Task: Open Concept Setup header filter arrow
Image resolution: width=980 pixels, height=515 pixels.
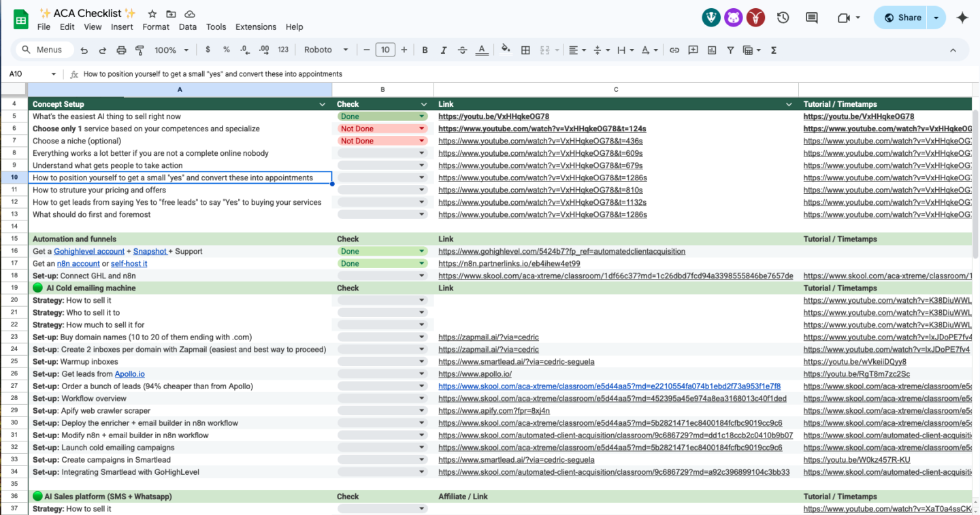Action: pyautogui.click(x=323, y=104)
